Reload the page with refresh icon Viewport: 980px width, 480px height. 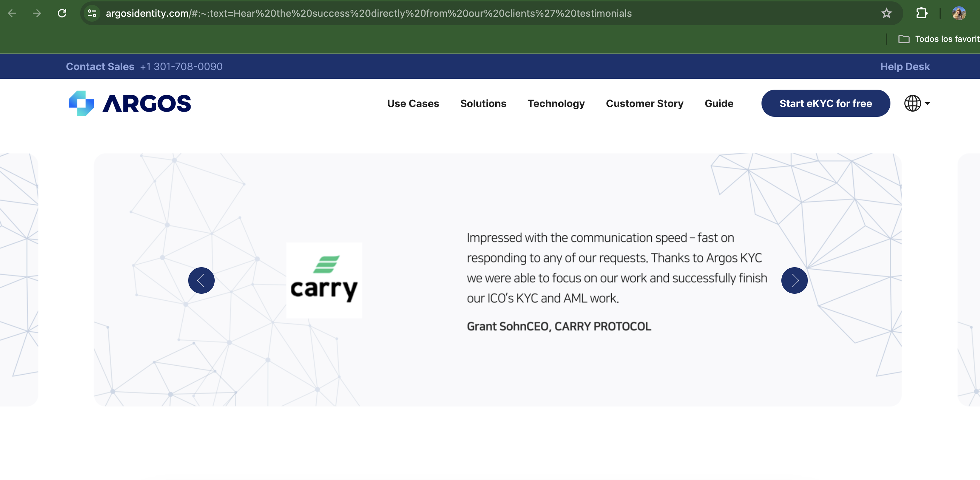62,13
